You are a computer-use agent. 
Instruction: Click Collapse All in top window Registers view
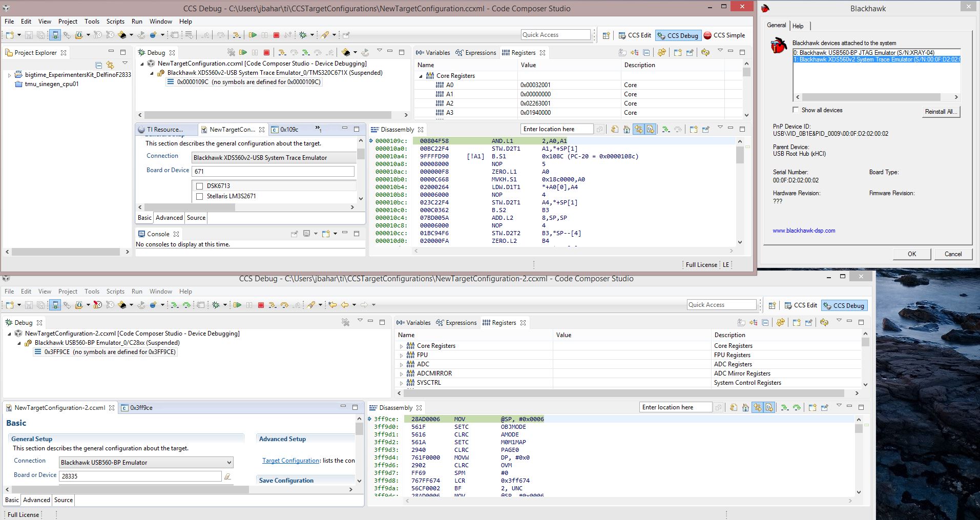[647, 52]
